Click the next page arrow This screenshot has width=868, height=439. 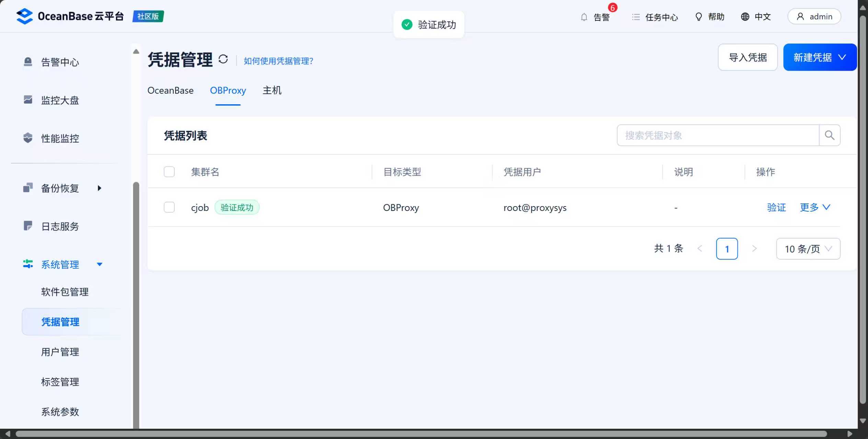754,249
